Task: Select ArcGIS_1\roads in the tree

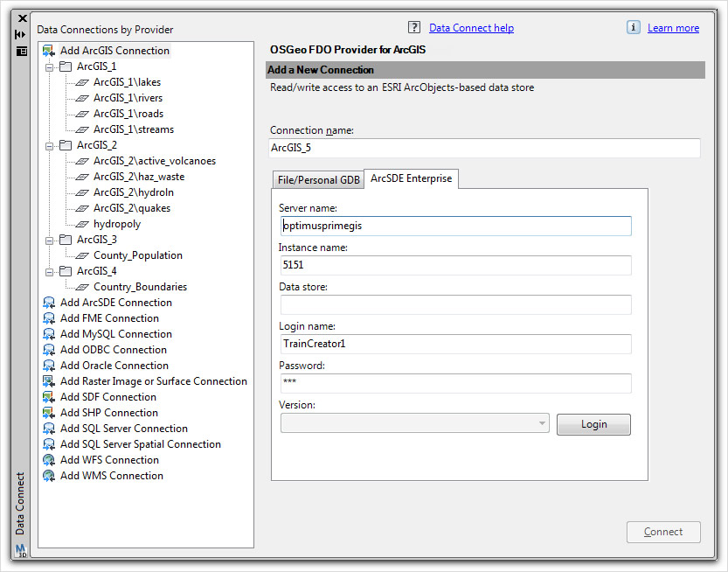Action: pos(128,114)
